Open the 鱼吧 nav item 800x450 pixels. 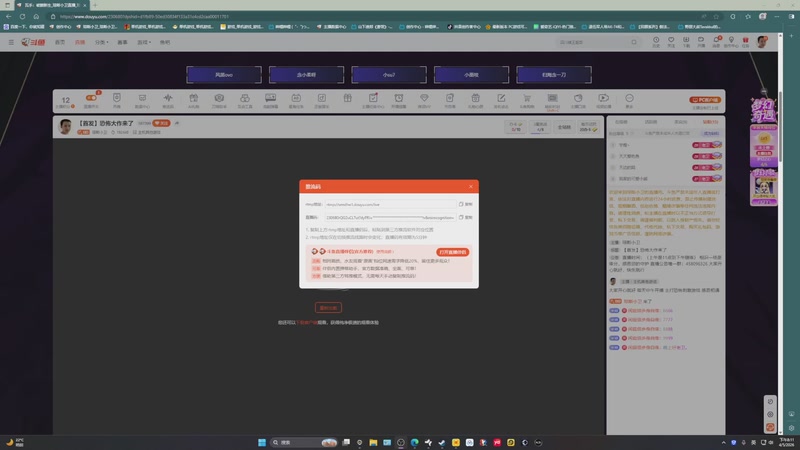[x=165, y=42]
